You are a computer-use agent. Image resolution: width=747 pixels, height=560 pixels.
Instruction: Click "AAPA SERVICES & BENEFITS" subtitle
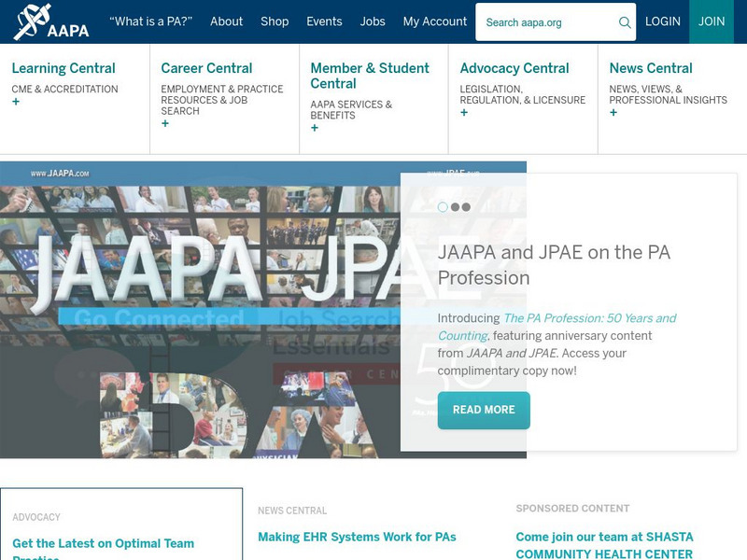pos(351,109)
